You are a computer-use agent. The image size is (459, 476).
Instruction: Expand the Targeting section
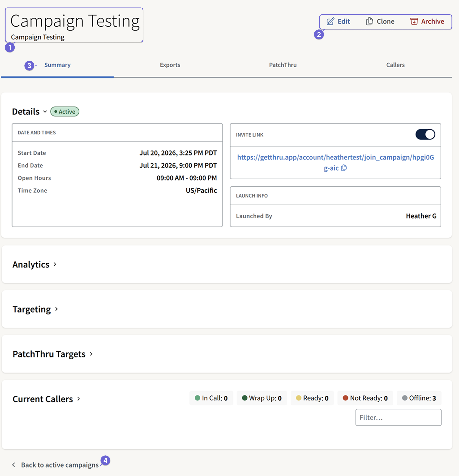click(56, 309)
